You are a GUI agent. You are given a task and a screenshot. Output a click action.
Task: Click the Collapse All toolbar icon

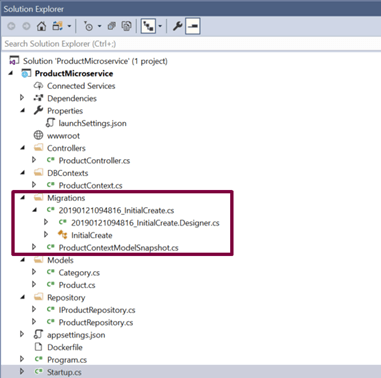tap(111, 26)
